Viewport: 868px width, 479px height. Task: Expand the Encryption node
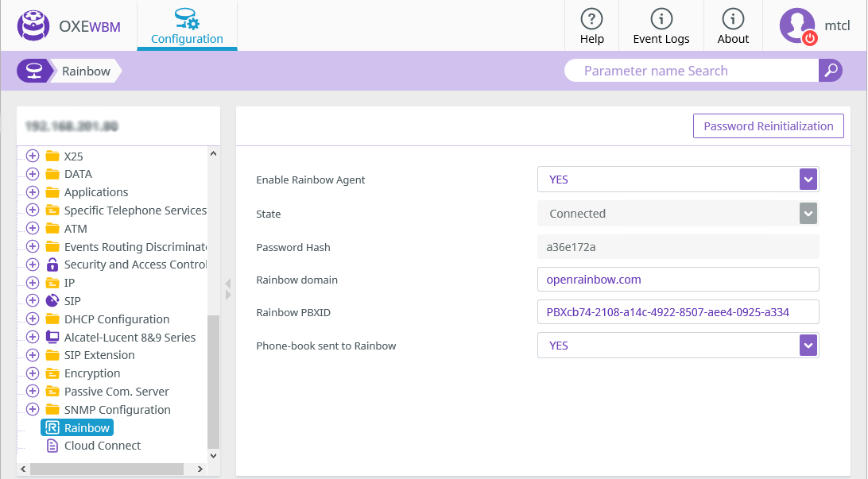tap(33, 373)
